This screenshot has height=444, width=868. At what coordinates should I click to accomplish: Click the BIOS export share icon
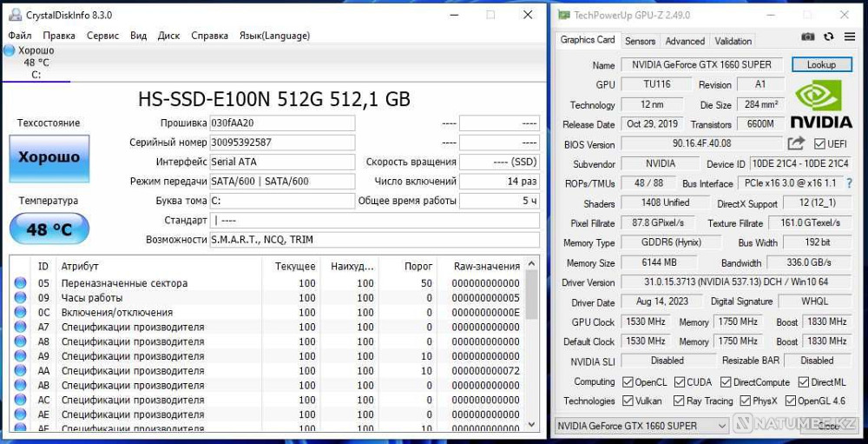point(796,143)
